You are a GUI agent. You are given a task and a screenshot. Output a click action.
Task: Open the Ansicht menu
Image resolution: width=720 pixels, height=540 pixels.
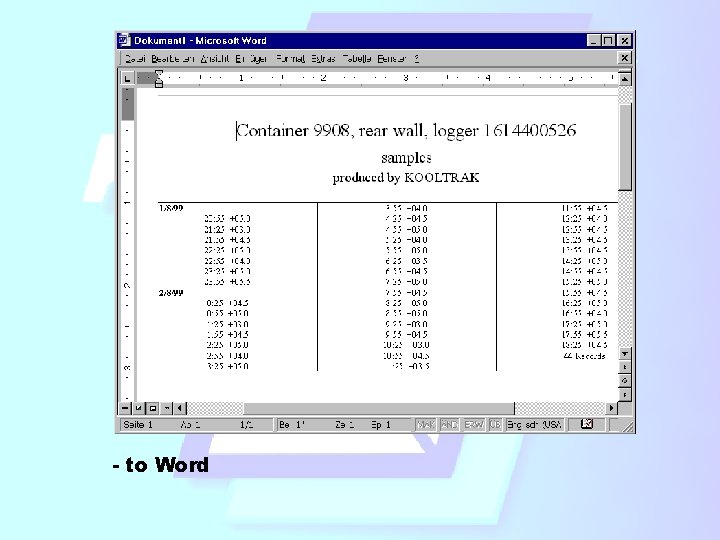215,59
